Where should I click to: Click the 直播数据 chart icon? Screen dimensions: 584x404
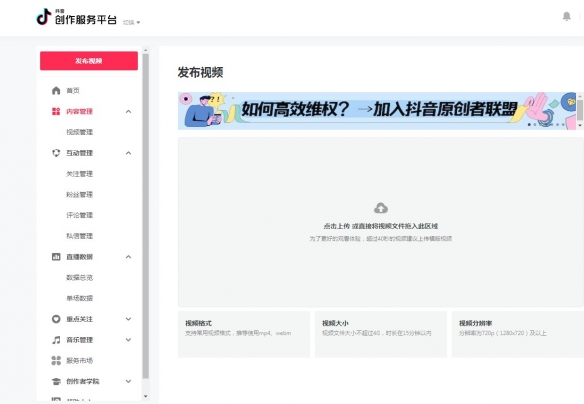pos(56,257)
